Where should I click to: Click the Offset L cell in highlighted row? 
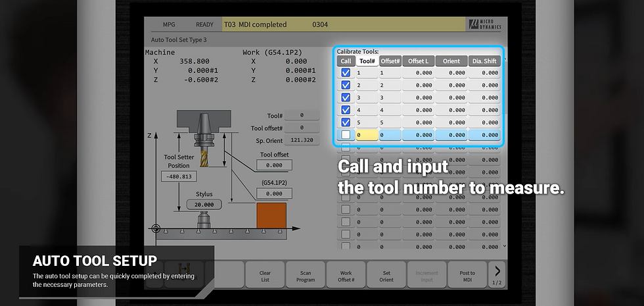tap(418, 135)
